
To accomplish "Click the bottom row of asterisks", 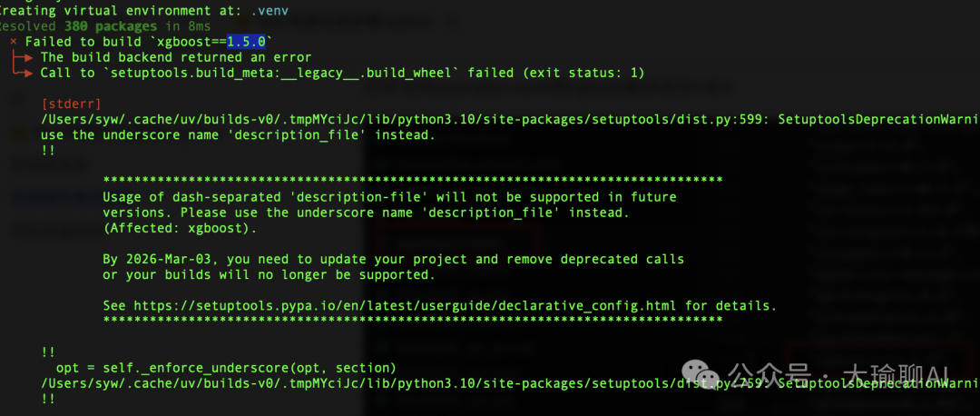I will coord(413,320).
